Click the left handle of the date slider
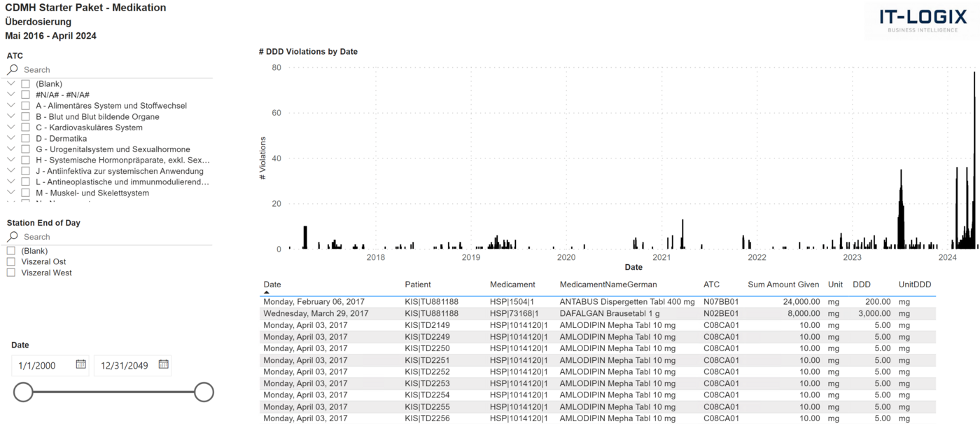Image resolution: width=980 pixels, height=424 pixels. click(x=24, y=392)
